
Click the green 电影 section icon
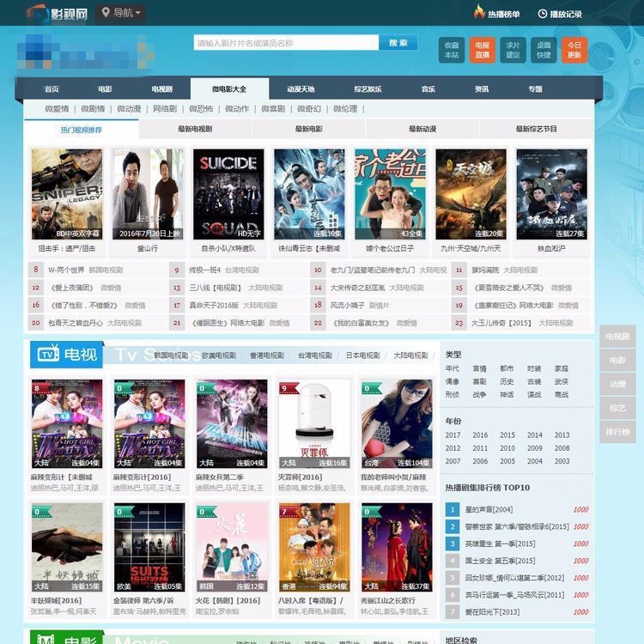46,639
